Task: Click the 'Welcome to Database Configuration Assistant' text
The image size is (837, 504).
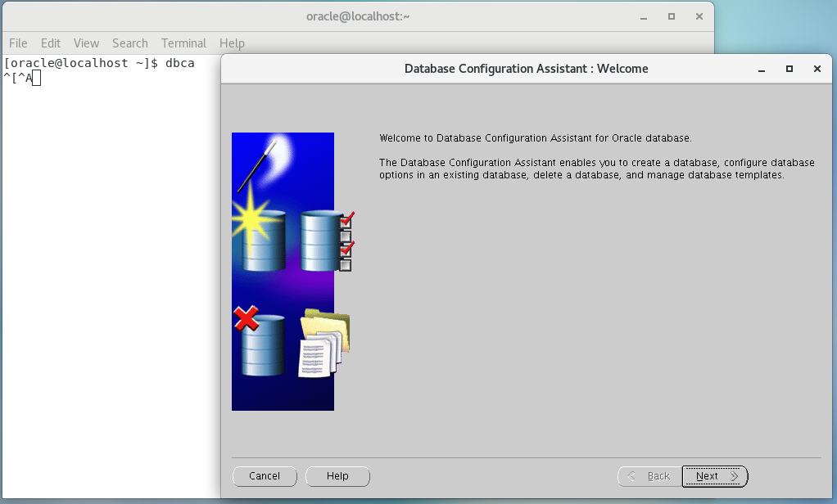Action: [x=536, y=138]
